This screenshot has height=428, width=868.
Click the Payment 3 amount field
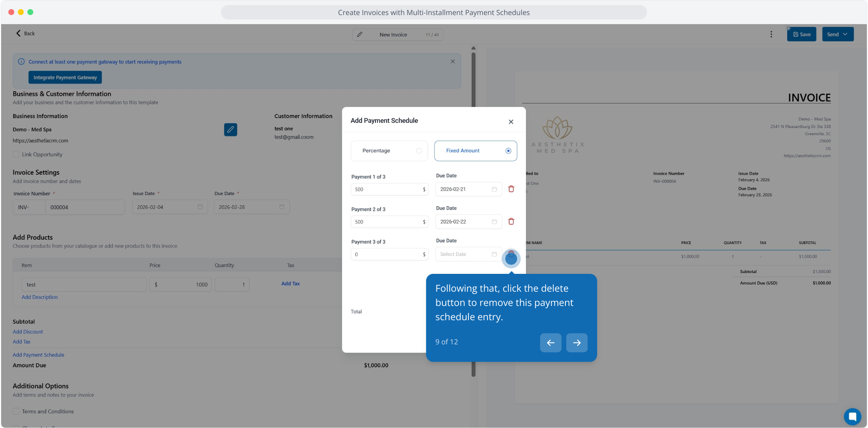click(386, 254)
